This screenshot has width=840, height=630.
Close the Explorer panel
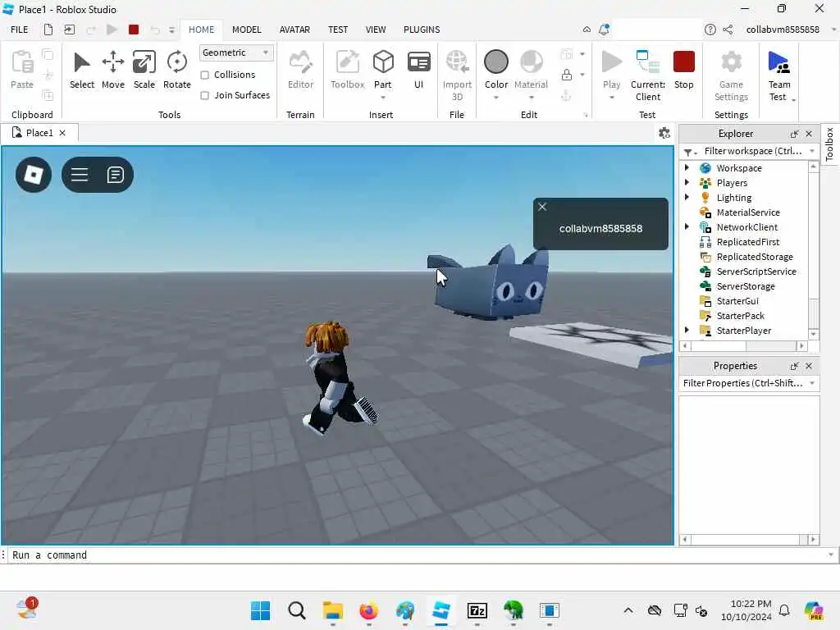tap(809, 134)
